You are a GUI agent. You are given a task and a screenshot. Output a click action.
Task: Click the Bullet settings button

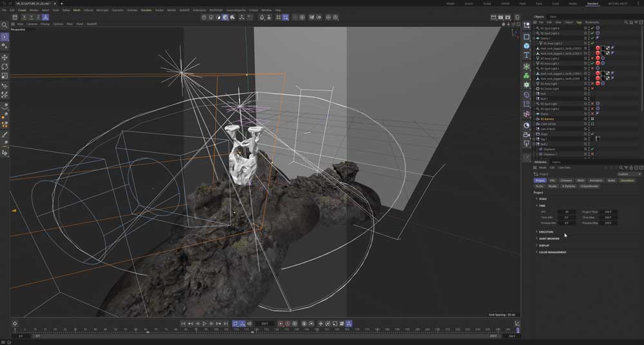click(611, 181)
